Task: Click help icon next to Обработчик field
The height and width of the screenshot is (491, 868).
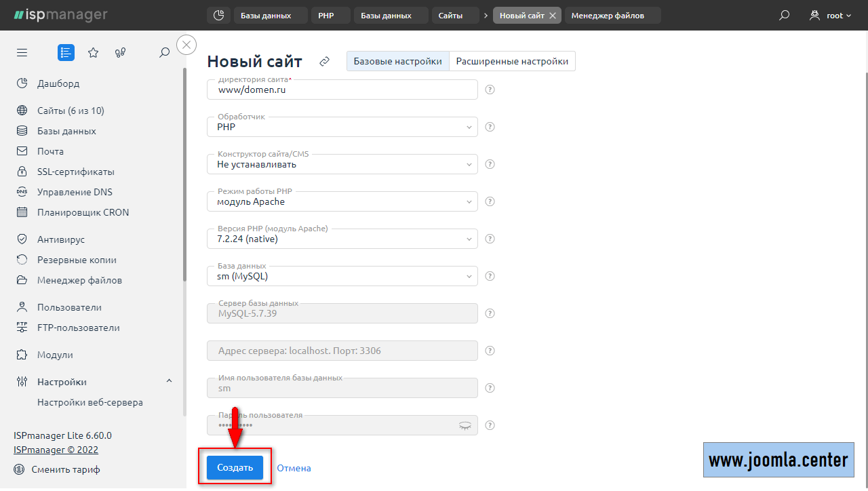Action: pyautogui.click(x=490, y=127)
